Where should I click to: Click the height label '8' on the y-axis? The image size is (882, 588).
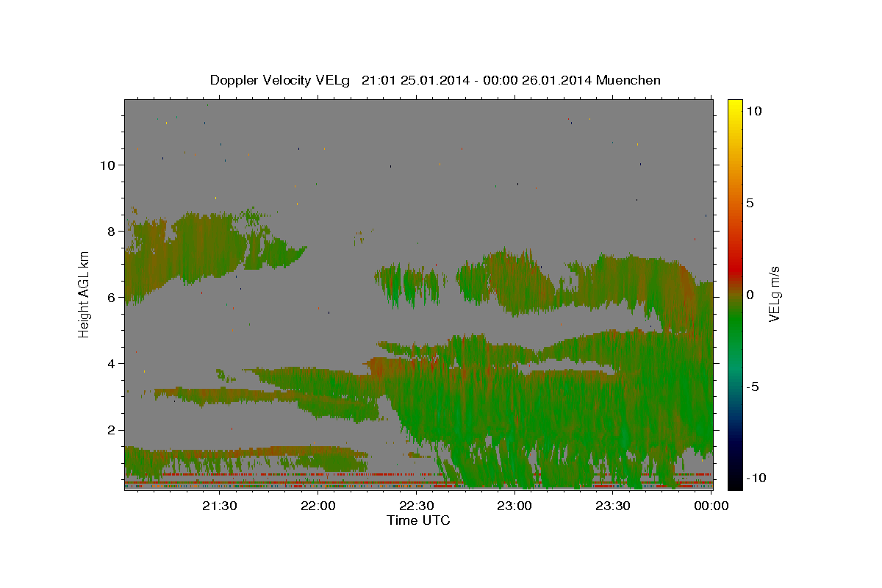click(111, 231)
